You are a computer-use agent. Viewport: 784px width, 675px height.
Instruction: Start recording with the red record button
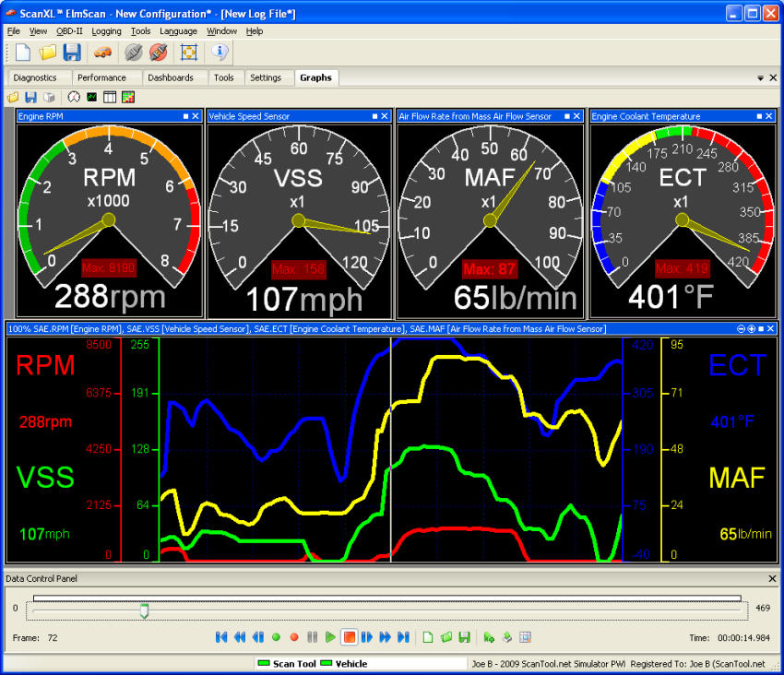click(x=294, y=636)
